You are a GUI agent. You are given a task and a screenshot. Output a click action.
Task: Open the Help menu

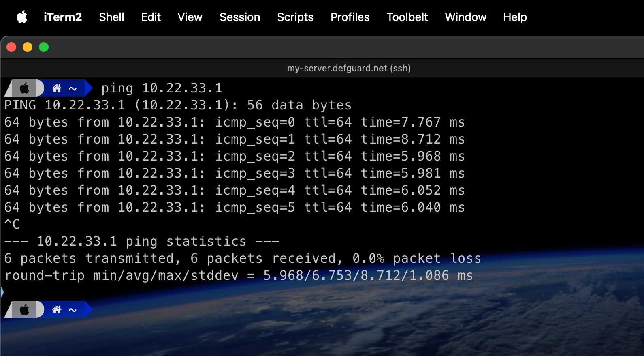click(x=515, y=17)
